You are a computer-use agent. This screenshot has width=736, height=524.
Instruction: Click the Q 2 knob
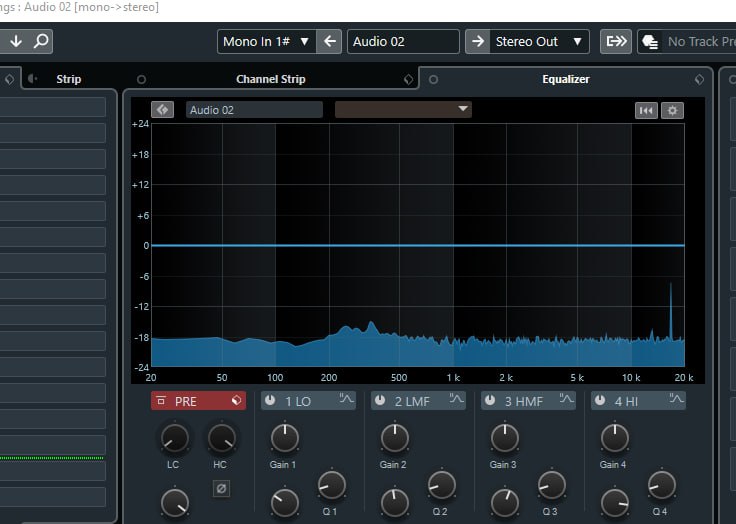pos(442,485)
